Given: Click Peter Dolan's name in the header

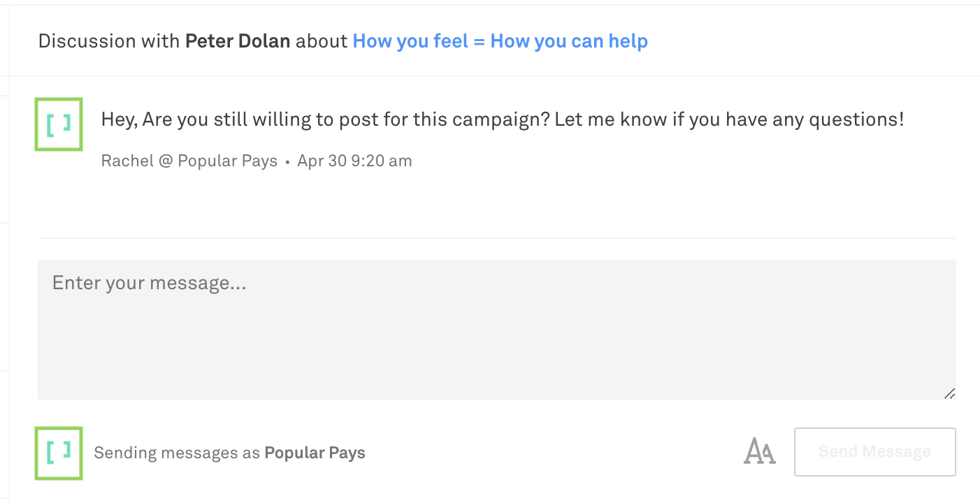Looking at the screenshot, I should tap(238, 41).
